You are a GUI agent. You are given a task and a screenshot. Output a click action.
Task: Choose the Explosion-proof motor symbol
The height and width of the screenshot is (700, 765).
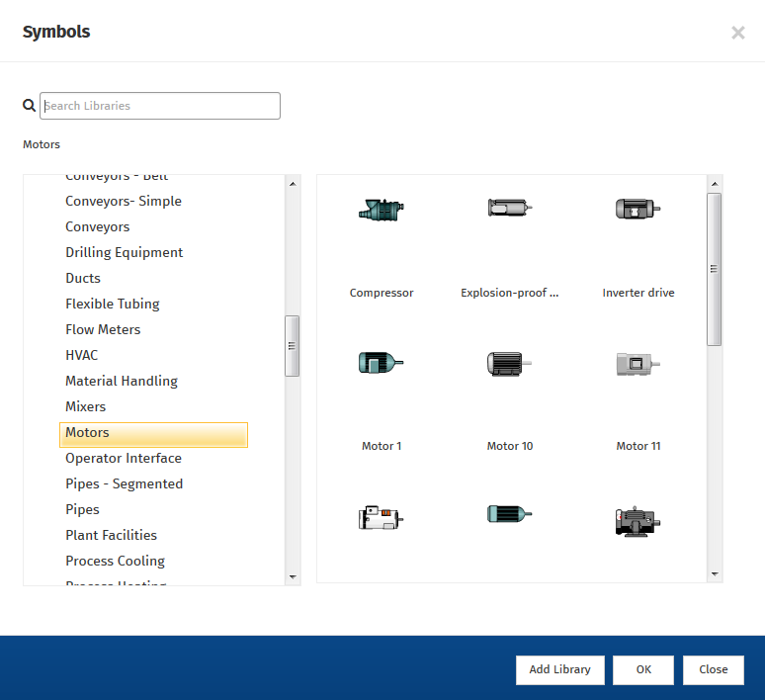pos(509,209)
